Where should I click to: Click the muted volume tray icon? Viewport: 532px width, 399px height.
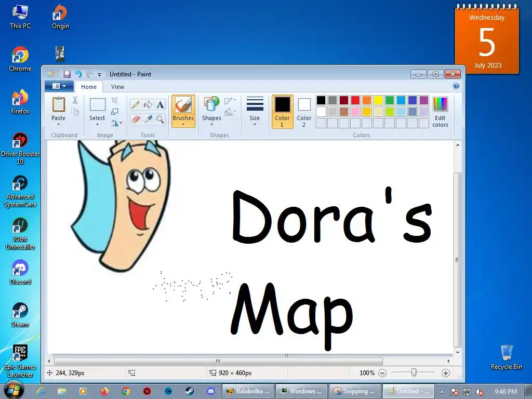pos(480,392)
